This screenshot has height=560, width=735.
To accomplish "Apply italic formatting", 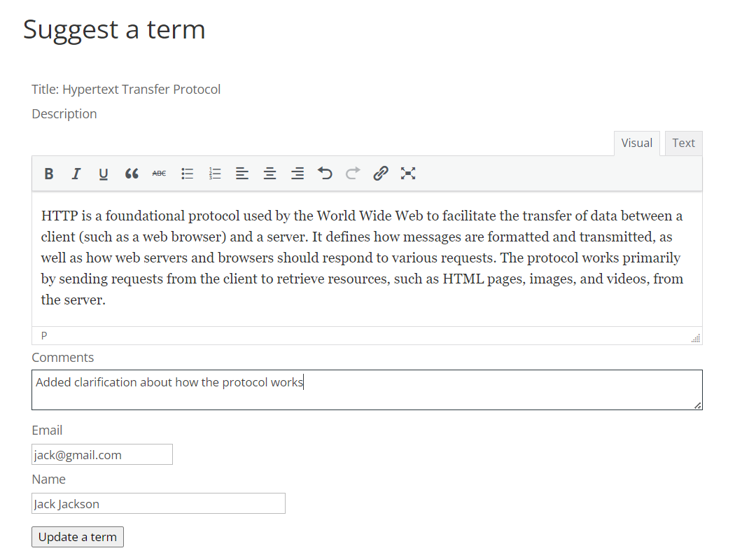I will click(76, 174).
